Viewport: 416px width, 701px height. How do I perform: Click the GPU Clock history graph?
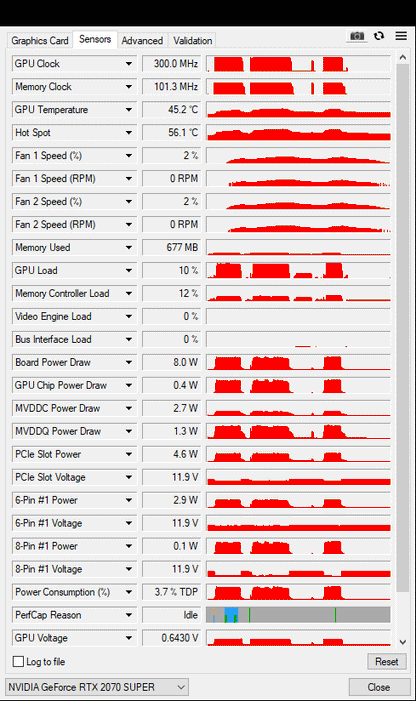(x=298, y=64)
